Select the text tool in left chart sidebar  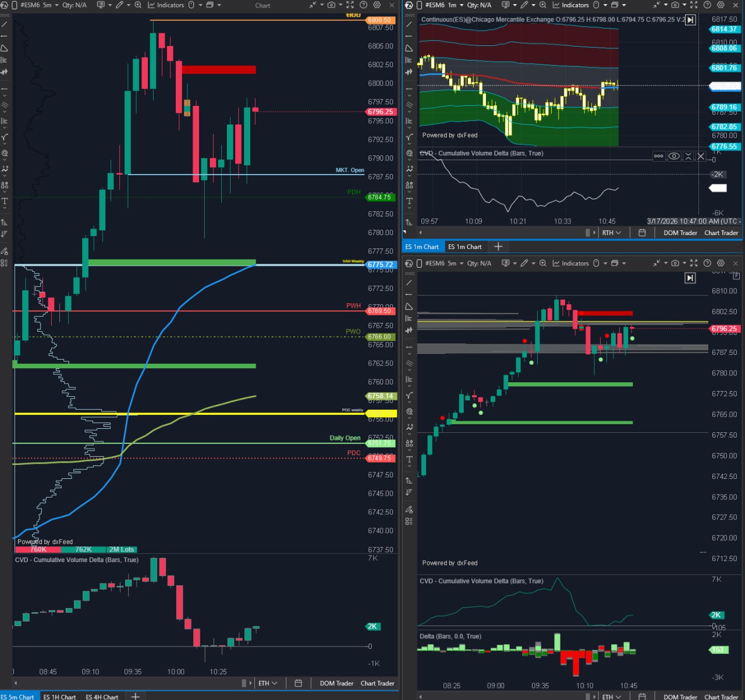tap(5, 201)
